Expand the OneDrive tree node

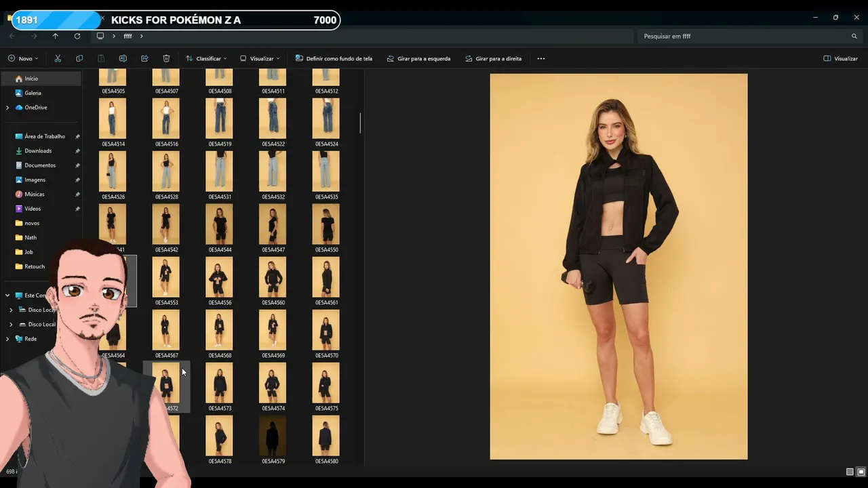[7, 107]
